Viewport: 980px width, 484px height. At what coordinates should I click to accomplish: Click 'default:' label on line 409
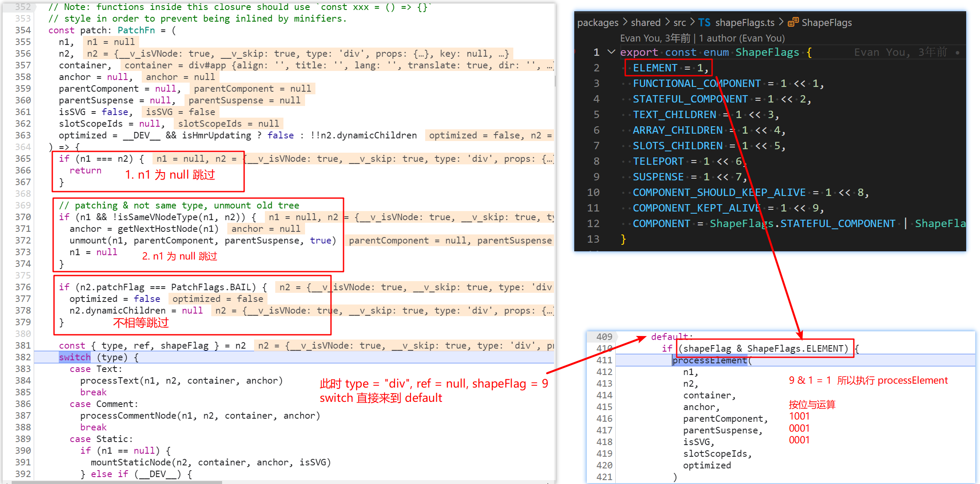click(x=672, y=337)
